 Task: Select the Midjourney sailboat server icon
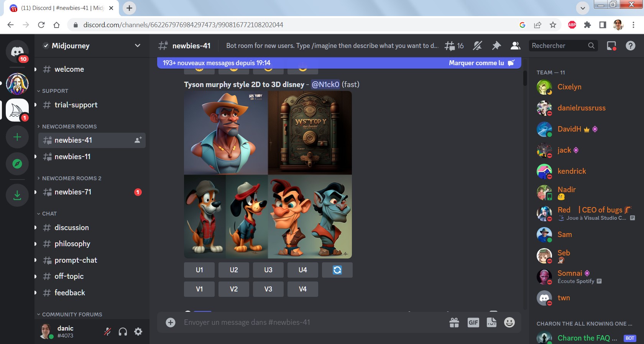tap(17, 110)
